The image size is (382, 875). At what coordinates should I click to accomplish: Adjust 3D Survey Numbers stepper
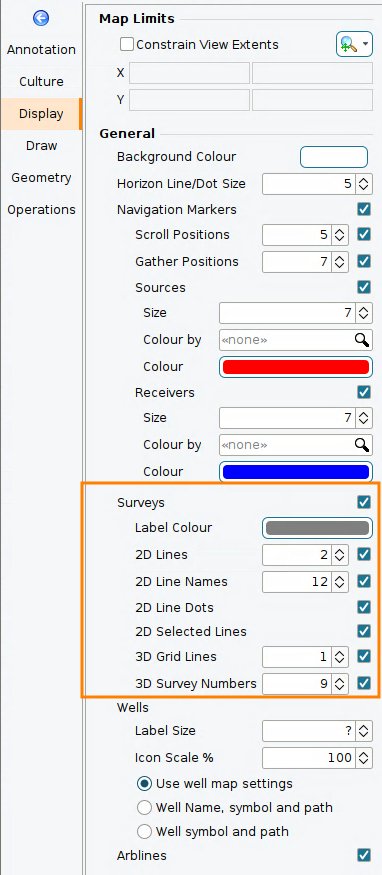click(x=339, y=683)
